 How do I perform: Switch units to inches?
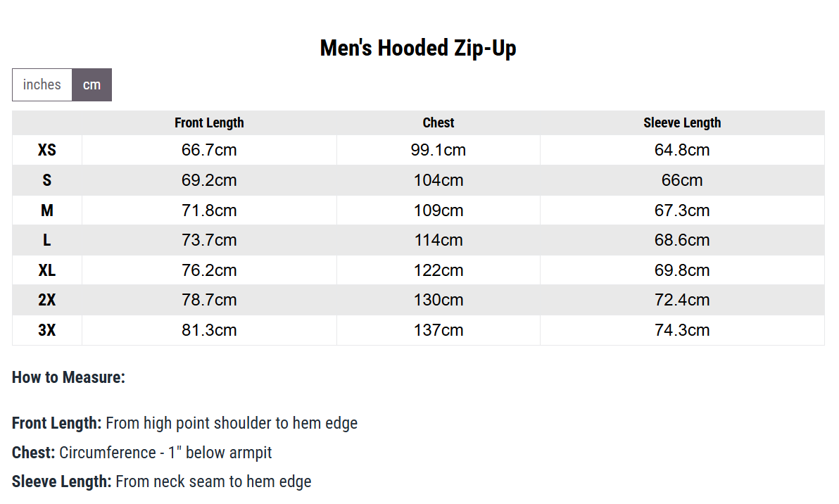(x=42, y=84)
